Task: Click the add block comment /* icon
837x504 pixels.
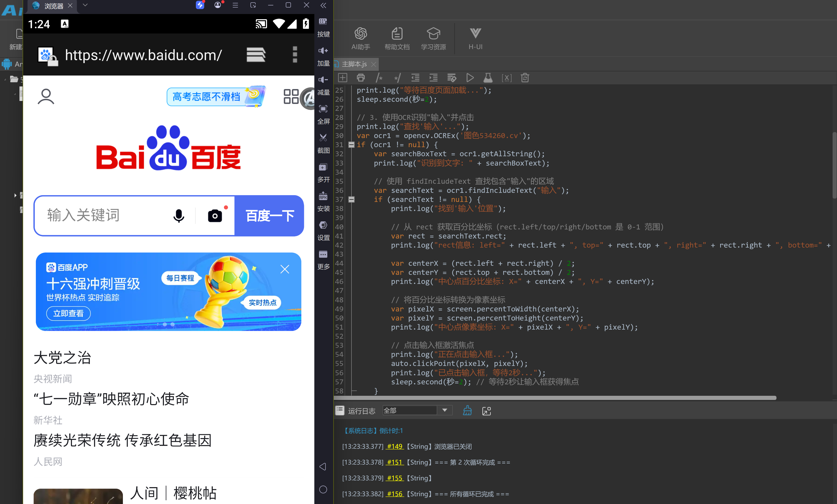Action: (379, 78)
